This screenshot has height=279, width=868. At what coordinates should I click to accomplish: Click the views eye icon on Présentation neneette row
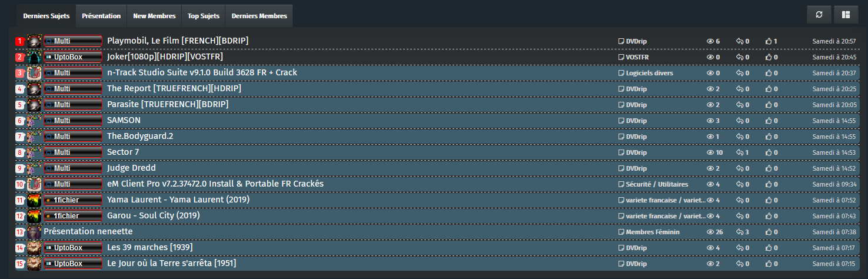point(710,232)
